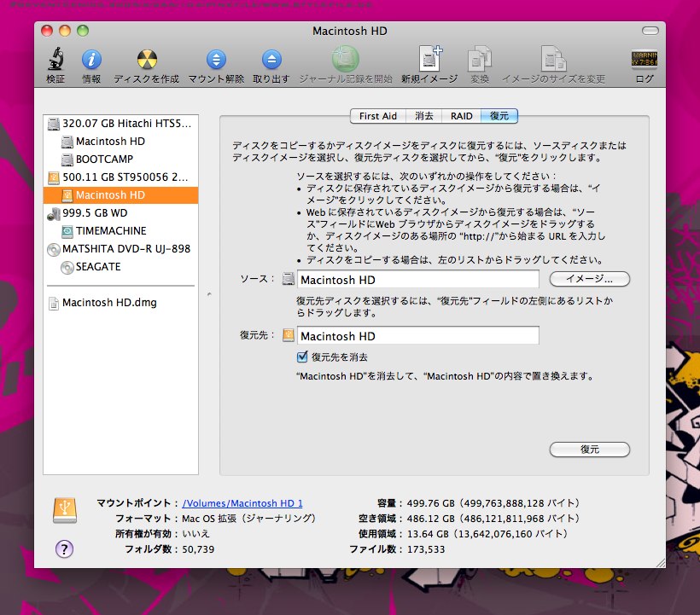Screen dimensions: 700x615
Task: Click the purple help question mark button
Action: point(64,549)
